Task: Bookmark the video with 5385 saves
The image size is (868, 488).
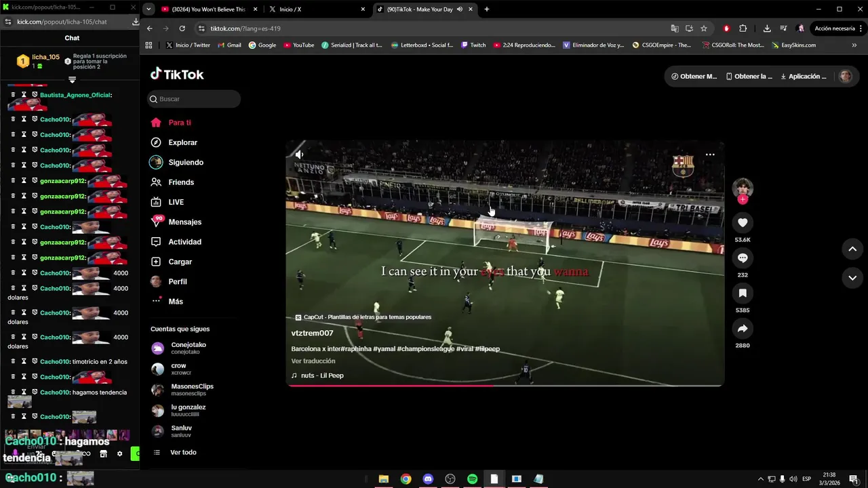Action: tap(743, 293)
